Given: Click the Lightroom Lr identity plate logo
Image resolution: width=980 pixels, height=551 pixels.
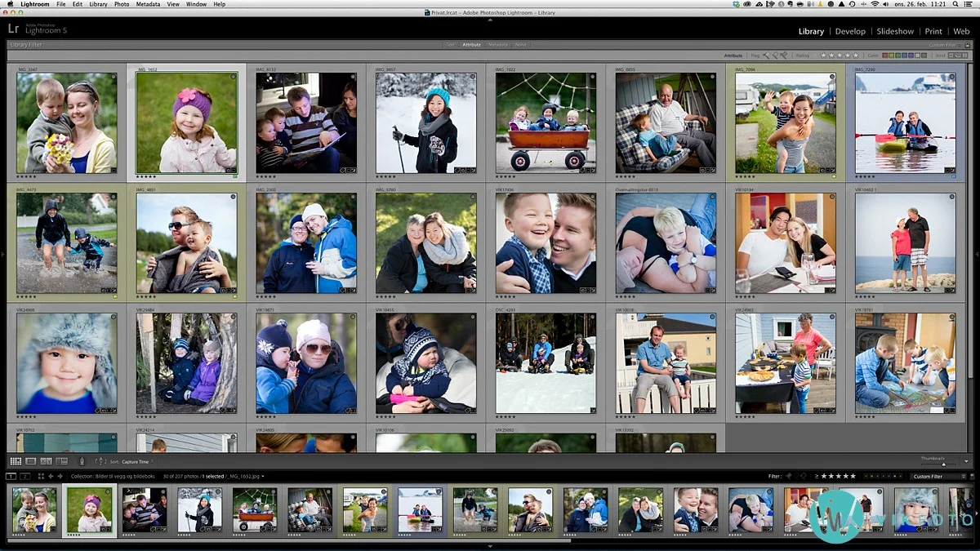Looking at the screenshot, I should [x=14, y=29].
